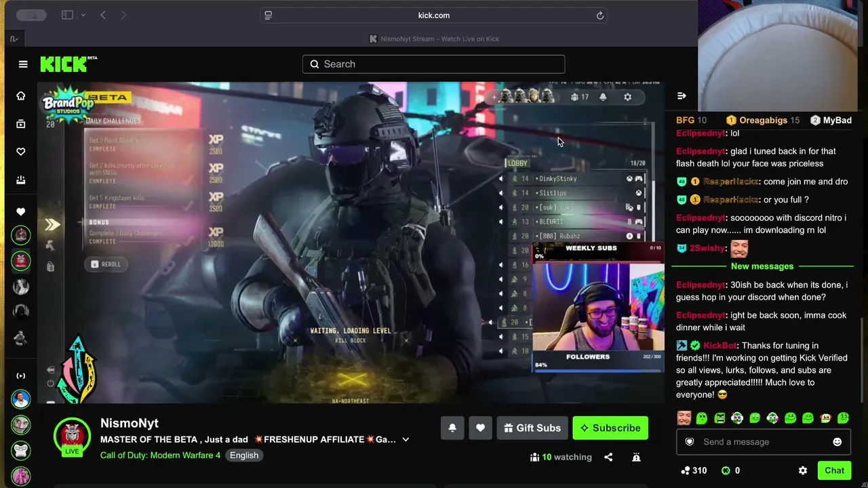Report the stream with the siren icon

(636, 457)
